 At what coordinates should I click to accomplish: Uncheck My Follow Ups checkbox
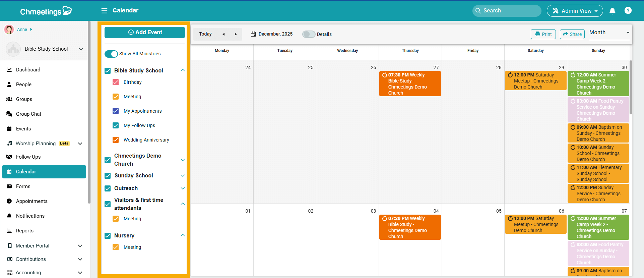coord(116,125)
